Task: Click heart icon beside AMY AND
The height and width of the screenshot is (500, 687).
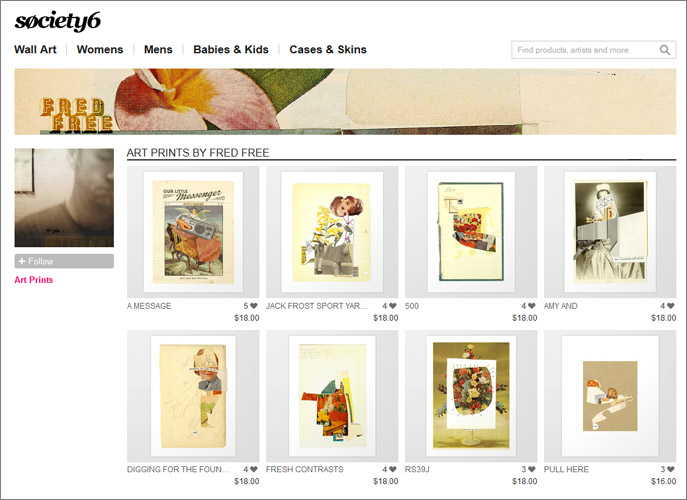Action: tap(670, 306)
